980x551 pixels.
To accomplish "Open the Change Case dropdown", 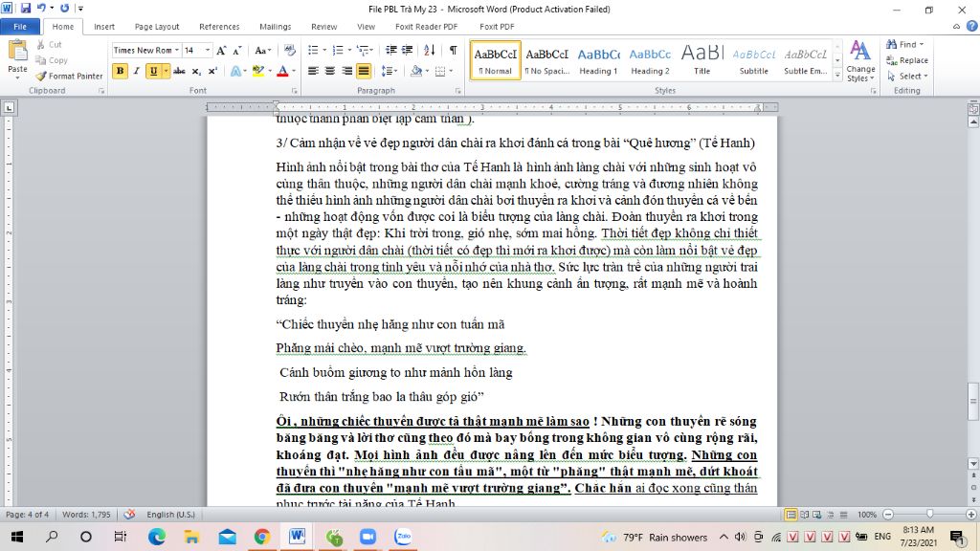I will 262,51.
